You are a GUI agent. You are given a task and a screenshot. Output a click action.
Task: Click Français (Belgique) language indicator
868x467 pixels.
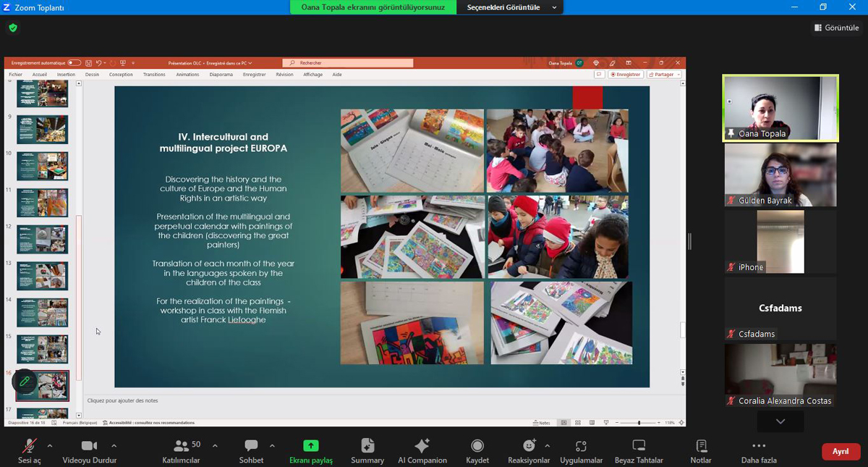click(80, 423)
